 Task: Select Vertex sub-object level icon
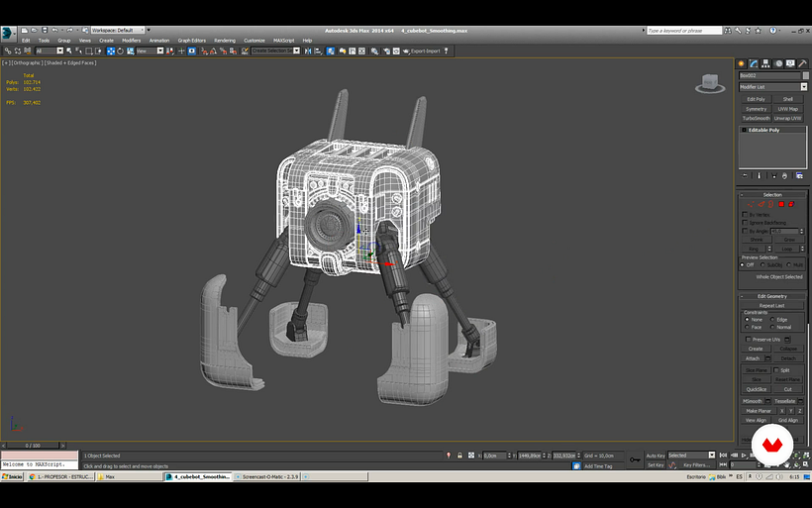point(751,204)
